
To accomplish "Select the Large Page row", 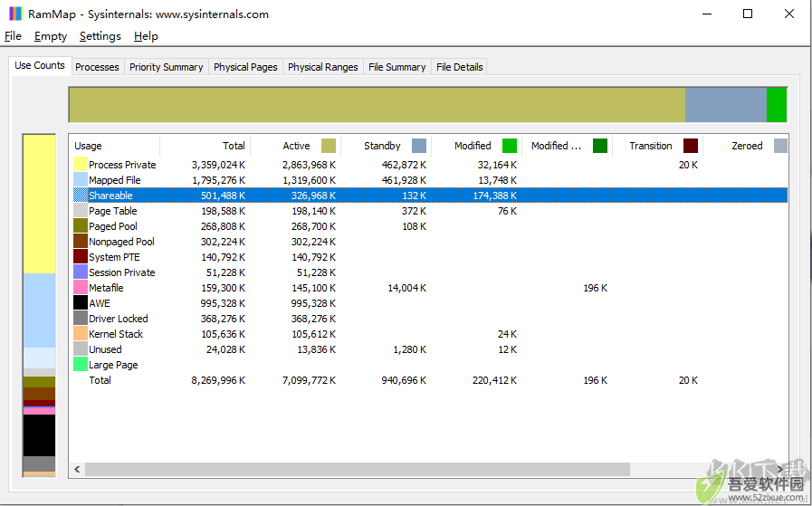I will click(429, 364).
